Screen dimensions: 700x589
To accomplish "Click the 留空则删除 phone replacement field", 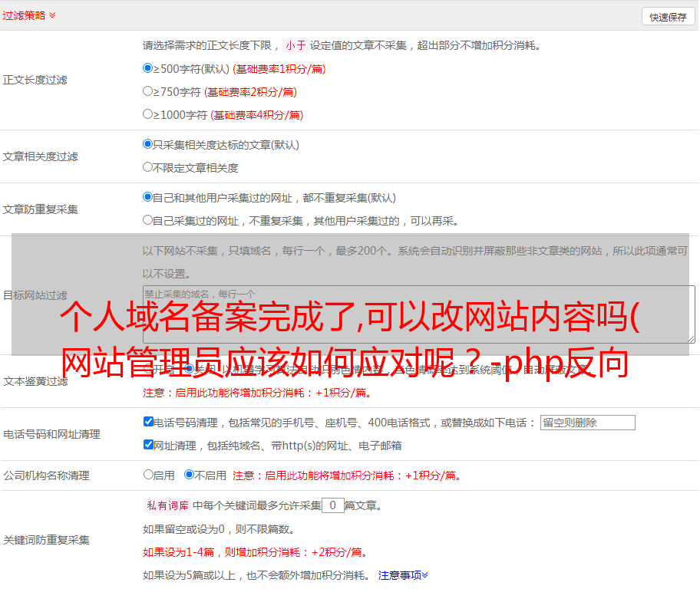I will pyautogui.click(x=587, y=423).
